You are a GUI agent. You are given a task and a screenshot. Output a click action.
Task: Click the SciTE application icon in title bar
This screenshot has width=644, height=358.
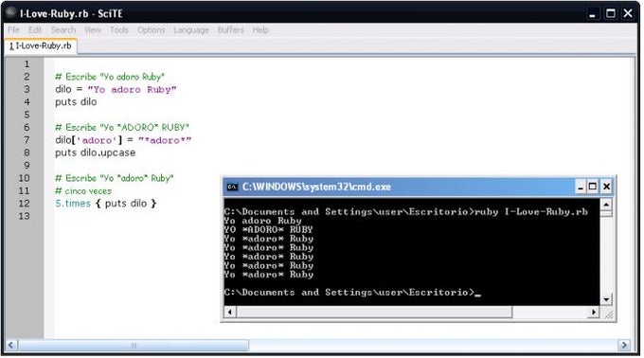coord(11,12)
